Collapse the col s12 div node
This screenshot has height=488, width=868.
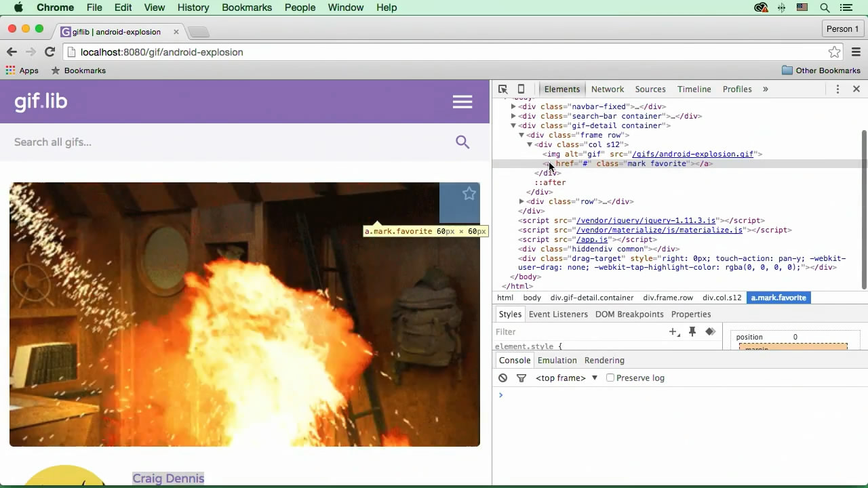[x=530, y=144]
